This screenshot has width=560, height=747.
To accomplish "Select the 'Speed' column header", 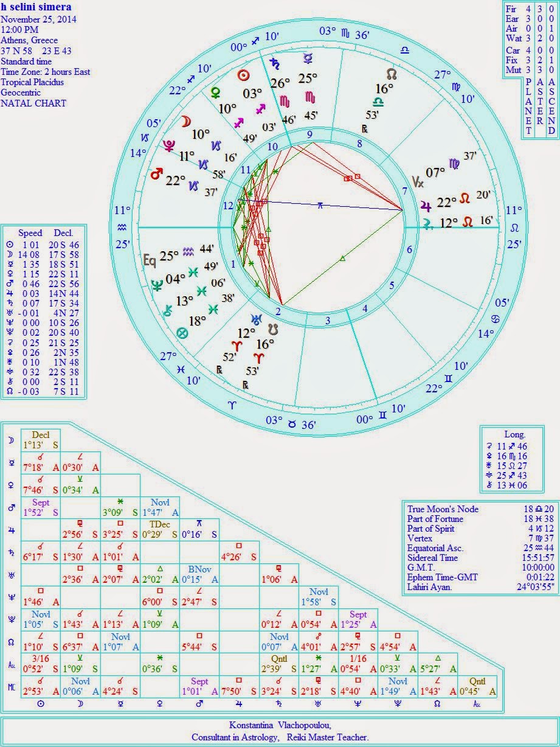I will coord(30,232).
